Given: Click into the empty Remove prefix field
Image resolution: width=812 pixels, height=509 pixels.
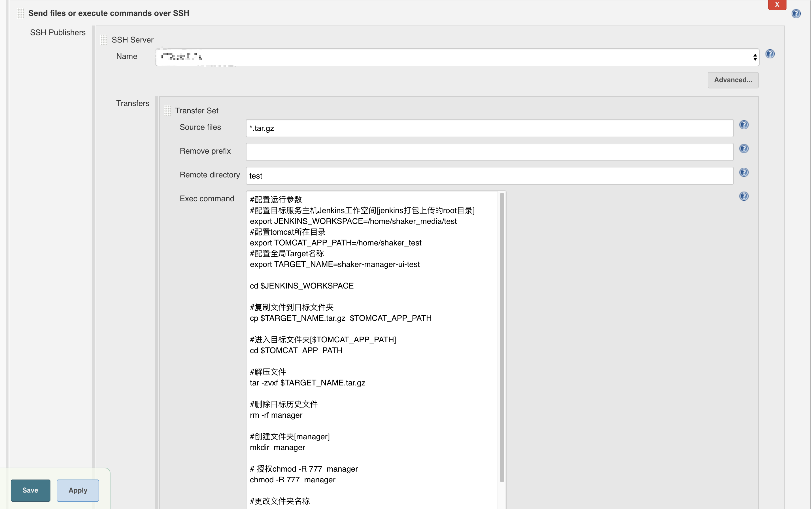Looking at the screenshot, I should 489,152.
